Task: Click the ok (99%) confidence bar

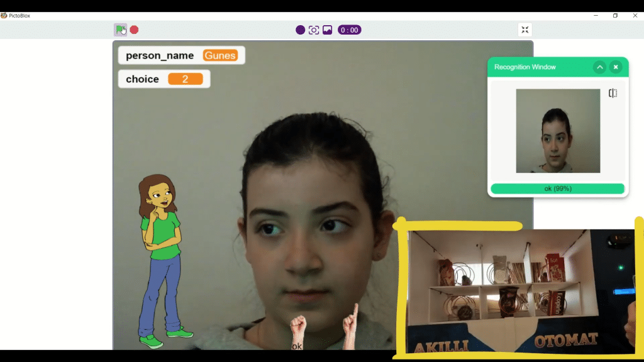Action: (558, 189)
